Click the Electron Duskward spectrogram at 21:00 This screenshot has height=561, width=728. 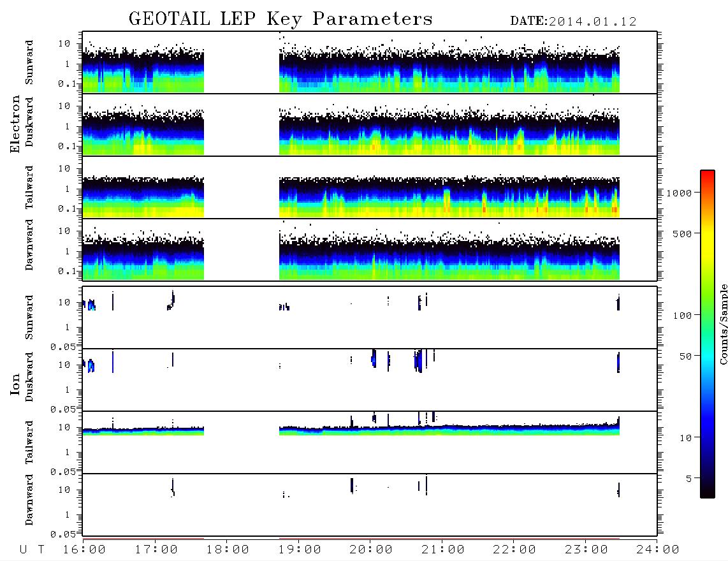click(x=442, y=135)
